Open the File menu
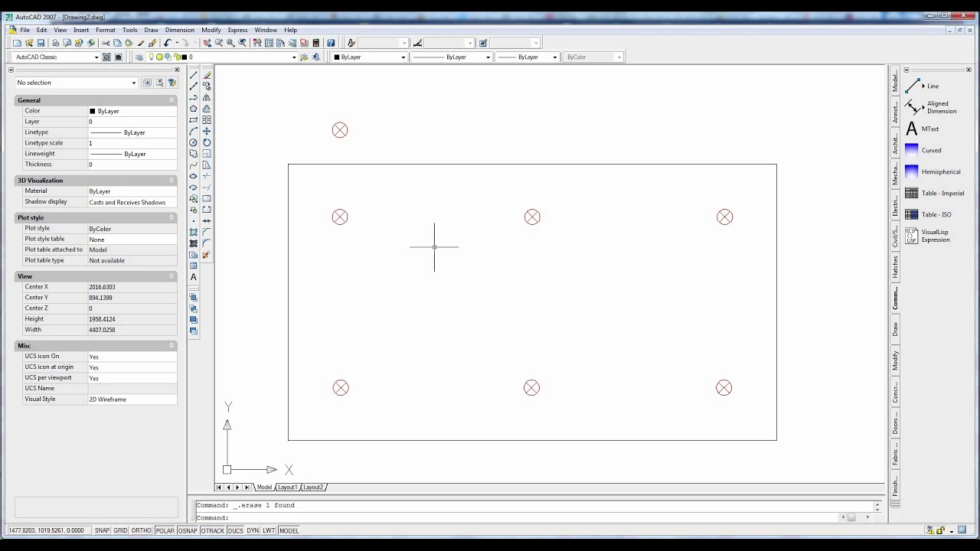Screen dimensions: 980x551 pyautogui.click(x=25, y=30)
